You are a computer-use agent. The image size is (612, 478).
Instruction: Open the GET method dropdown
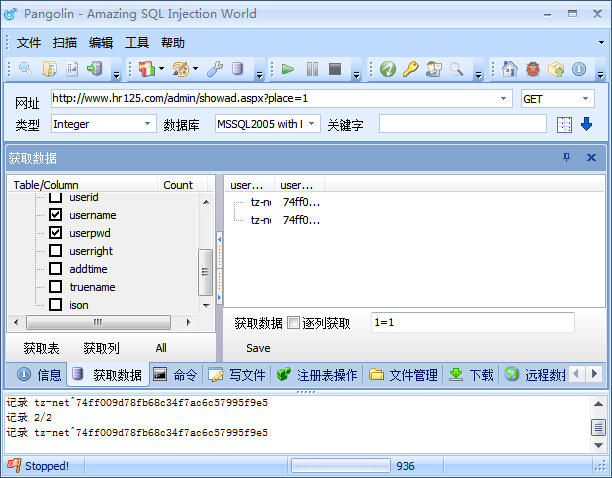[x=585, y=99]
